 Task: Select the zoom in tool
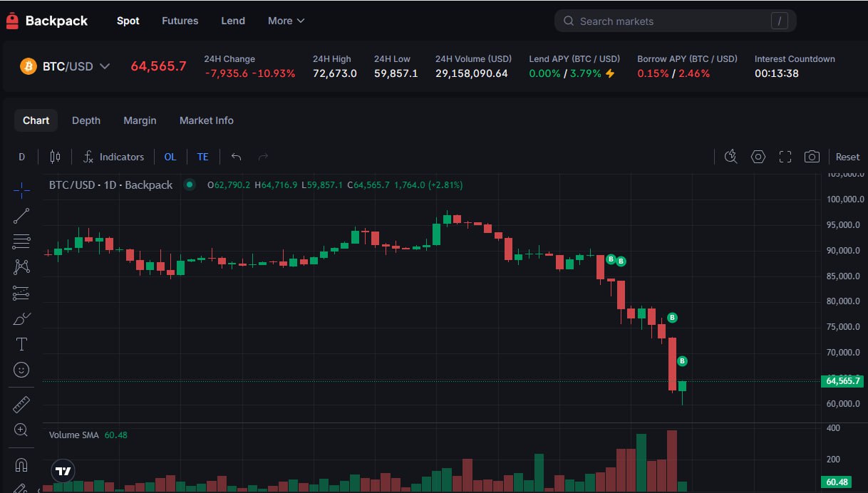tap(21, 430)
